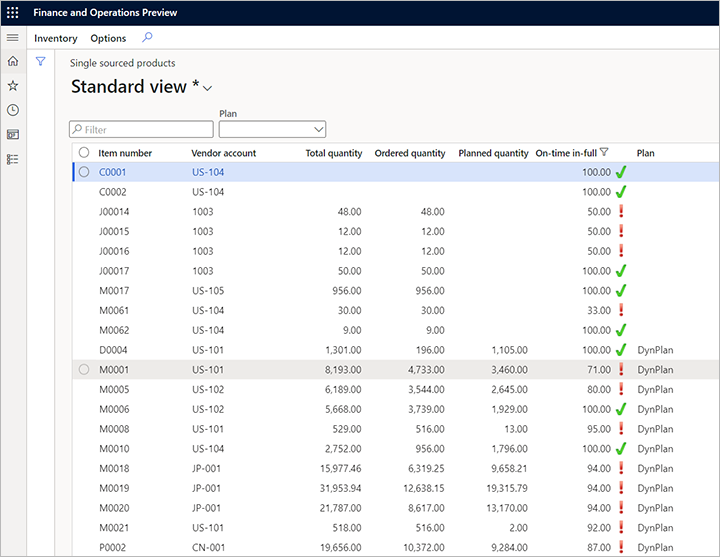Open item C0001 link
The height and width of the screenshot is (557, 720).
tap(112, 172)
